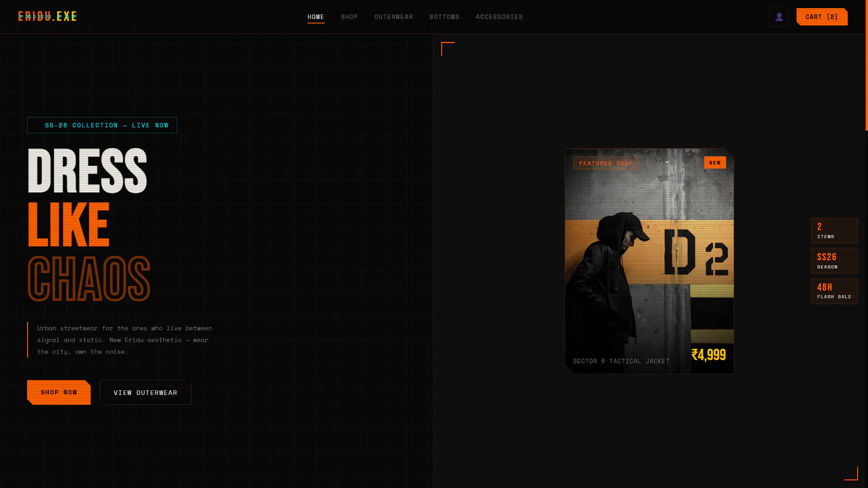Click the Shop Now button

point(59,392)
